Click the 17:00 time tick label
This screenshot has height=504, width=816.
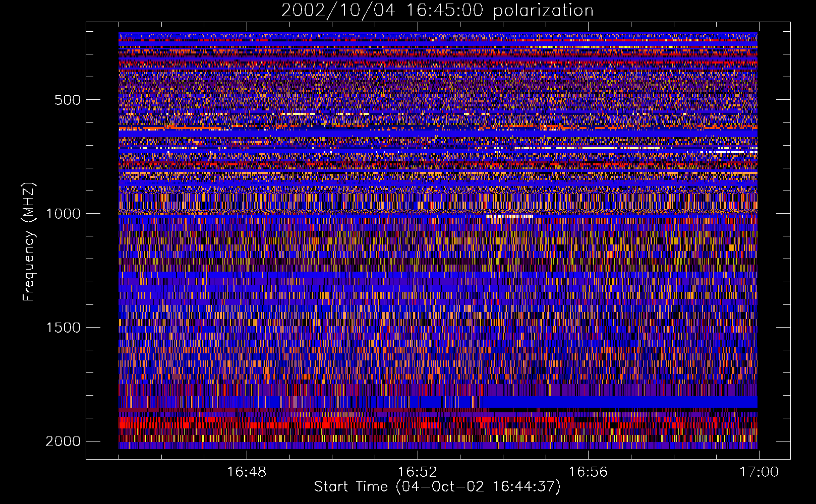[759, 472]
